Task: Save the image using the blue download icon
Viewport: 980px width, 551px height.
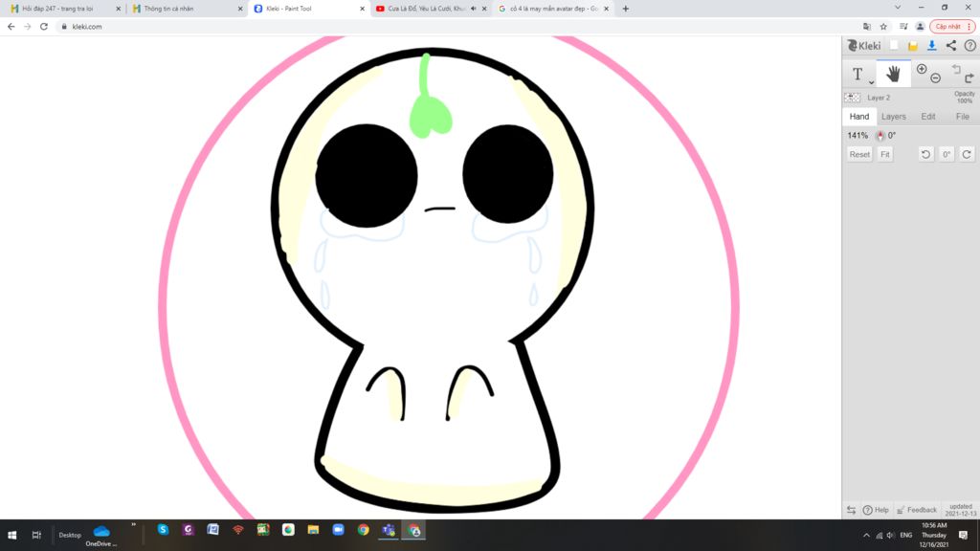Action: coord(932,45)
